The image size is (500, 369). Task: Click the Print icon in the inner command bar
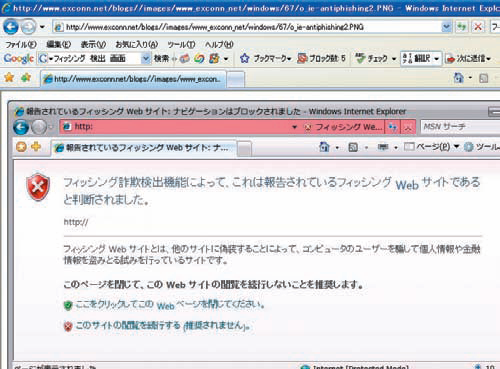382,147
